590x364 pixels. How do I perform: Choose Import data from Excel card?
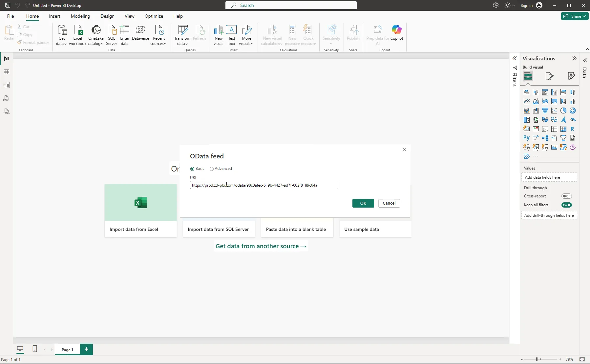click(x=141, y=211)
